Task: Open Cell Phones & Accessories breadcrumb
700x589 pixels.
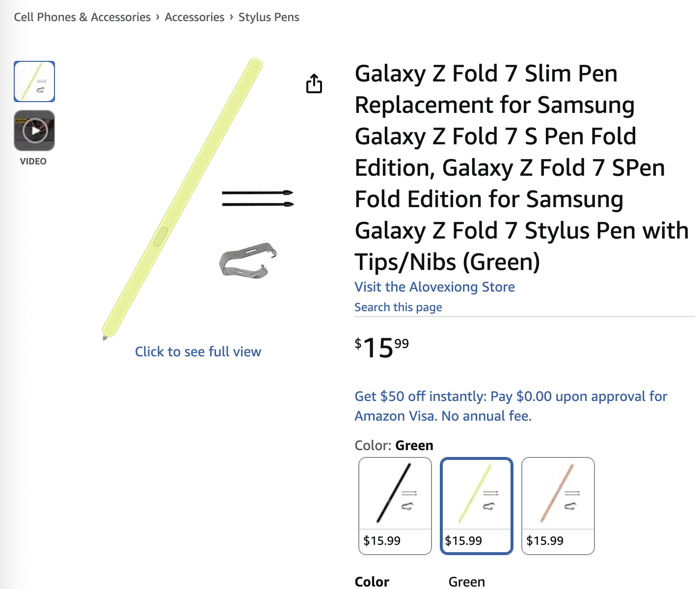Action: 82,17
